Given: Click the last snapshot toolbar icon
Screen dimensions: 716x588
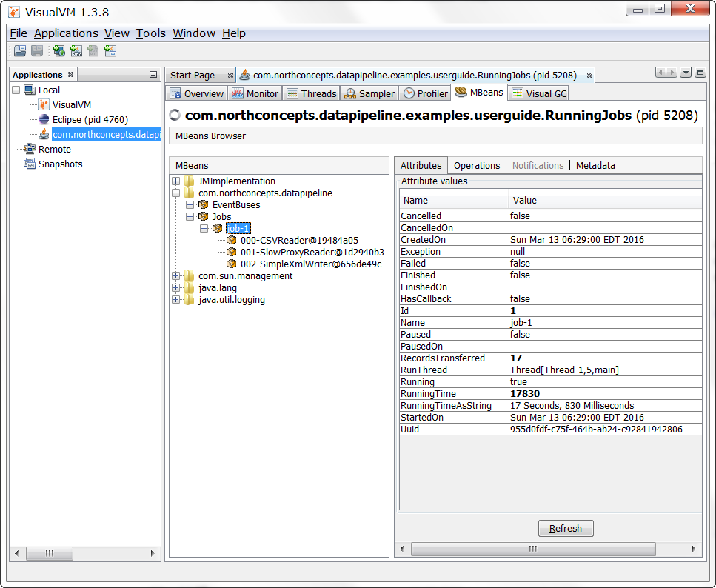Looking at the screenshot, I should 110,50.
